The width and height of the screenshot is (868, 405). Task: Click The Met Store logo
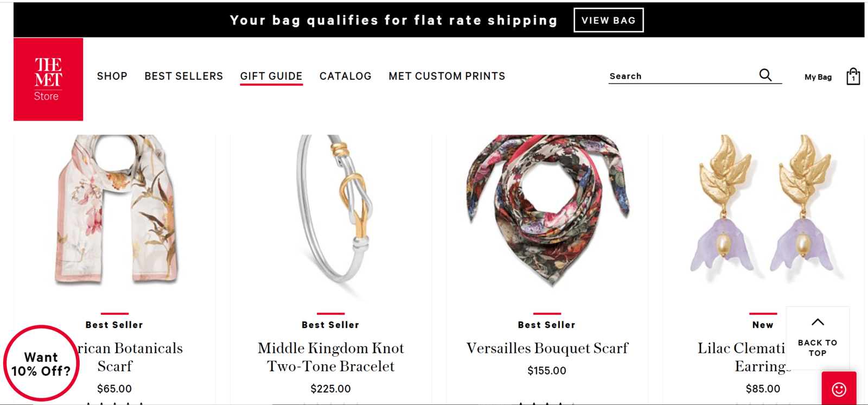point(48,79)
